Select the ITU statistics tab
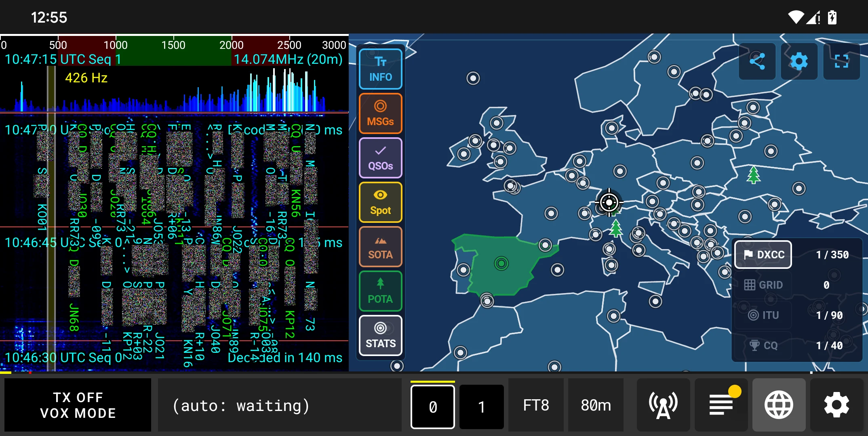The image size is (868, 436). (763, 315)
